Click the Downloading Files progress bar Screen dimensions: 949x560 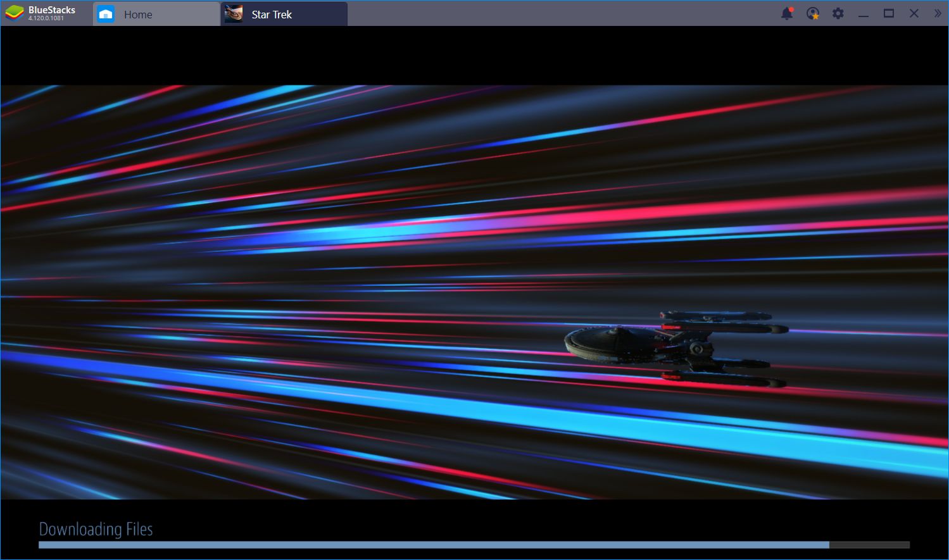coord(474,545)
